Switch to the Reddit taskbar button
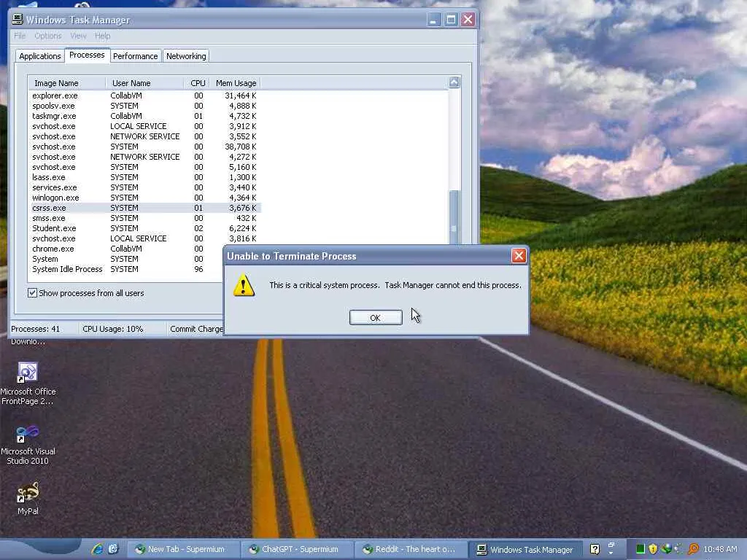 (x=410, y=550)
